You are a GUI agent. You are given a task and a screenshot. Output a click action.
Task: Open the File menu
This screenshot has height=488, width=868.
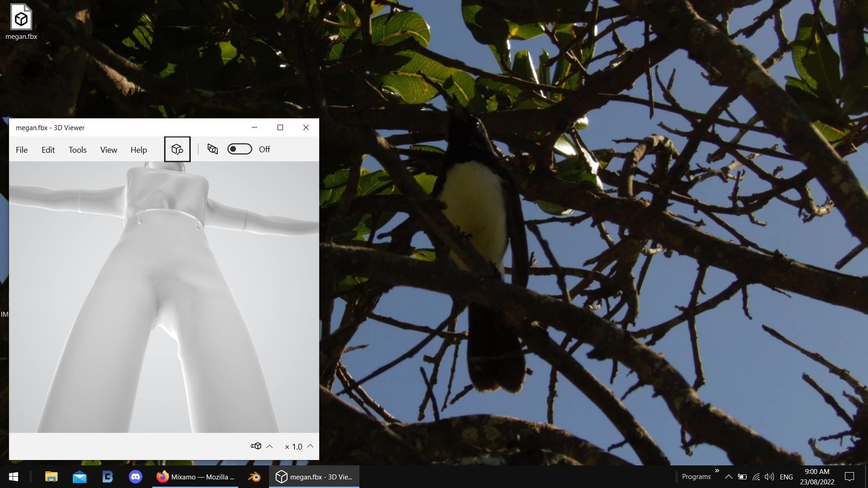22,150
